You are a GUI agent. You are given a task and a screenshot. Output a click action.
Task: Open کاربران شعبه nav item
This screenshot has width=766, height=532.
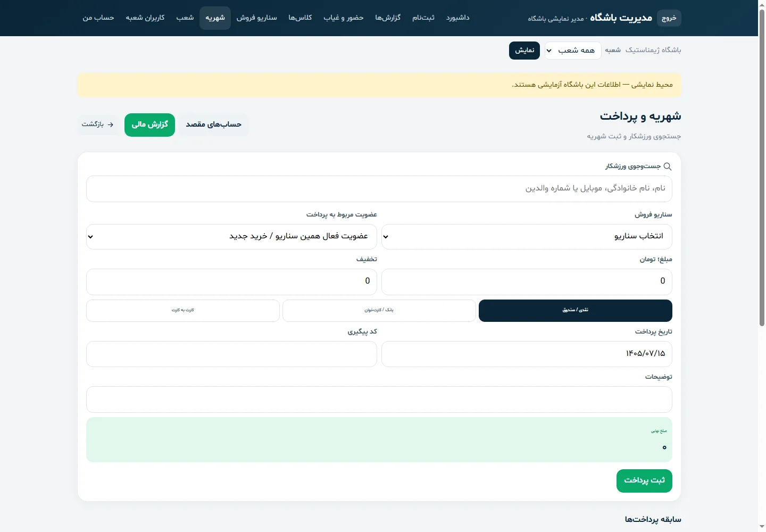pyautogui.click(x=145, y=18)
